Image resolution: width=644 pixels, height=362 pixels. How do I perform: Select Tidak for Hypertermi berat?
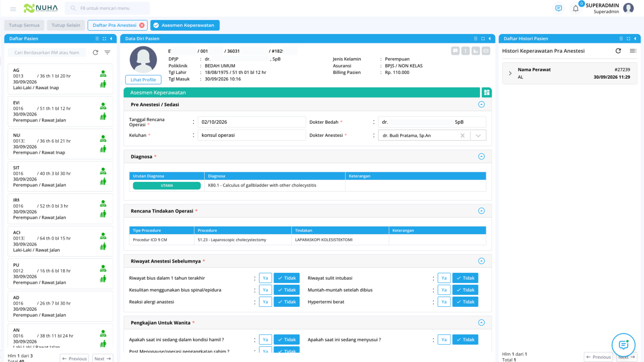(465, 302)
